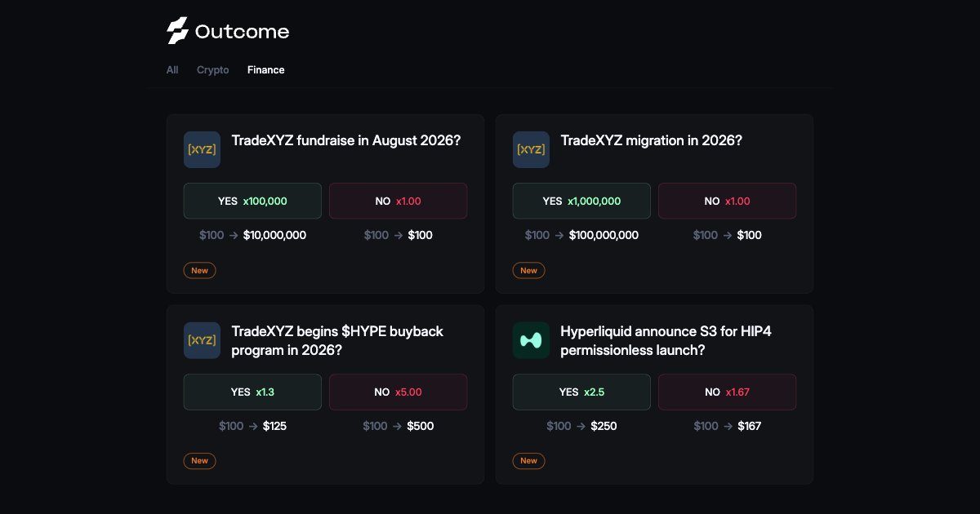The height and width of the screenshot is (514, 980).
Task: Switch to the Crypto tab
Action: pos(213,70)
